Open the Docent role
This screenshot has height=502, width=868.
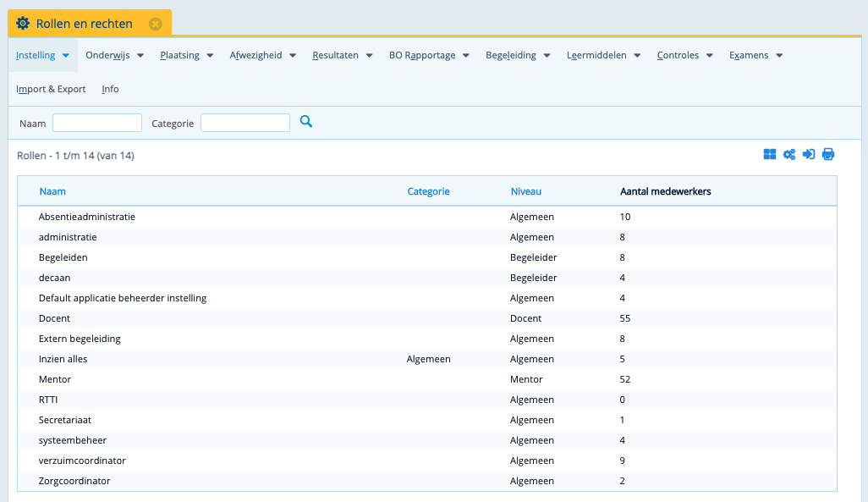(54, 318)
